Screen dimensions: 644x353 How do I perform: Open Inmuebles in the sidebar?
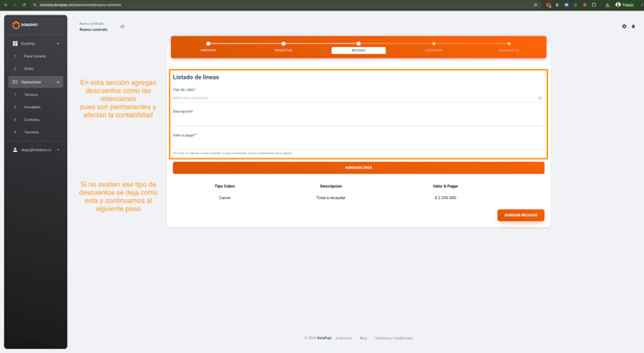tap(32, 108)
